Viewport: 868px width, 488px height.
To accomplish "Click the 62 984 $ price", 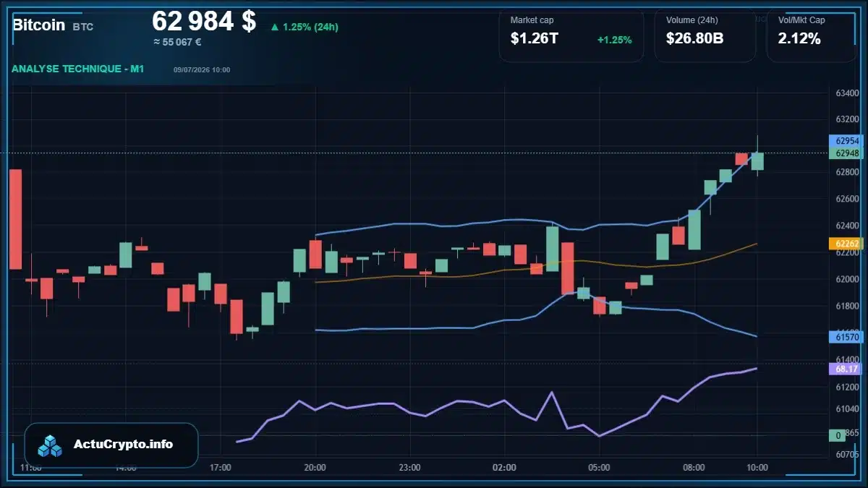I will (x=204, y=21).
